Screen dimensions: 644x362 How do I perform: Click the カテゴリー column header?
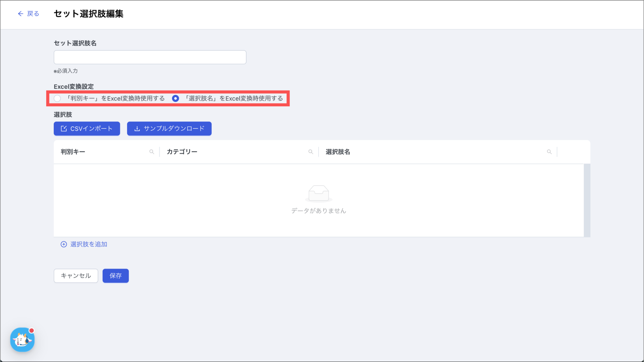pos(182,152)
